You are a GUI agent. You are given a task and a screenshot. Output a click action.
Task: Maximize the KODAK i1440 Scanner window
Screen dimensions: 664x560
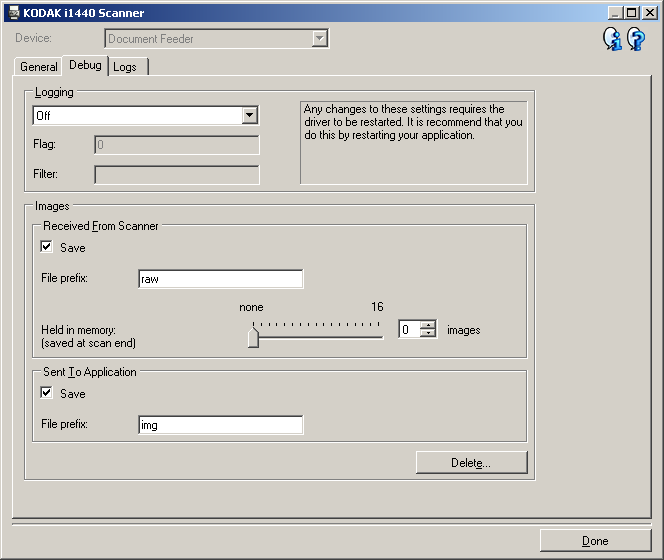pyautogui.click(x=631, y=13)
